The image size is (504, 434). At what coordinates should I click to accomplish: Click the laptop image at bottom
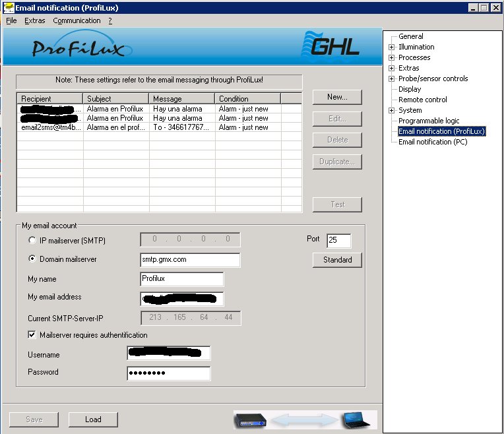(358, 420)
